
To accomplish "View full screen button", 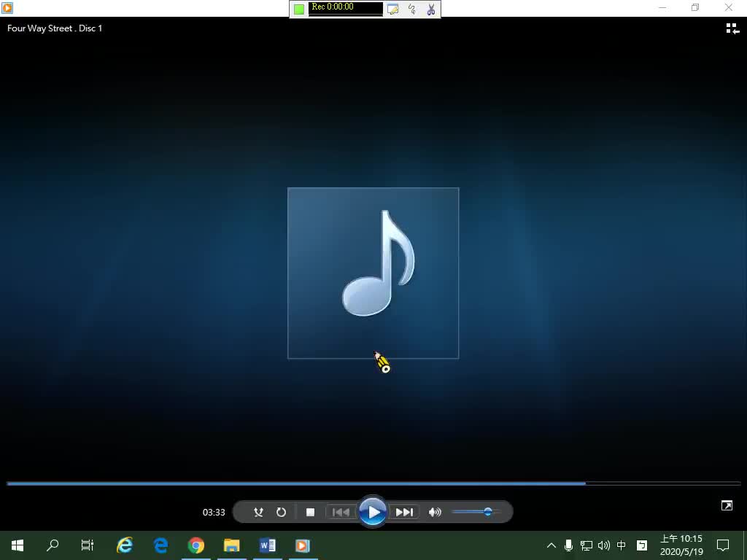I will pos(727,506).
